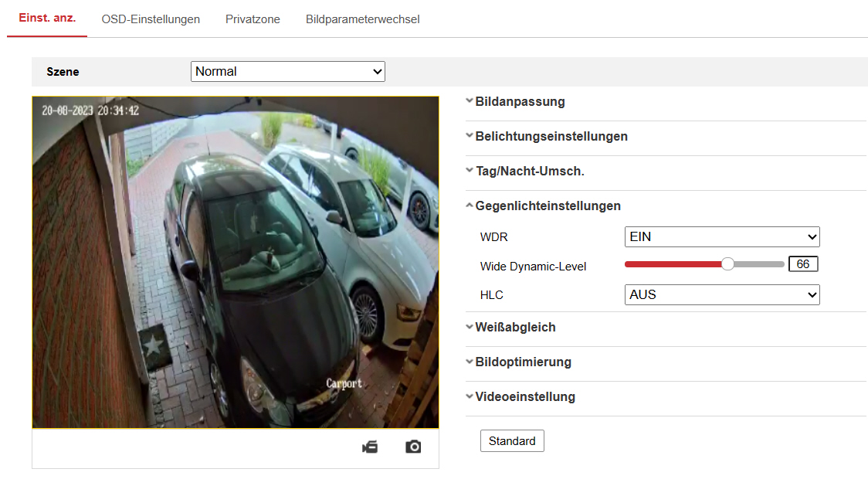
Task: Click the Wide Dynamic-Level value field
Action: pyautogui.click(x=802, y=264)
